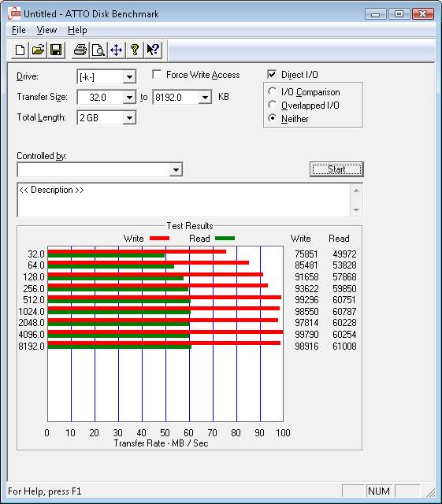Viewport: 442px width, 504px height.
Task: Open Print Preview from the toolbar
Action: click(98, 50)
